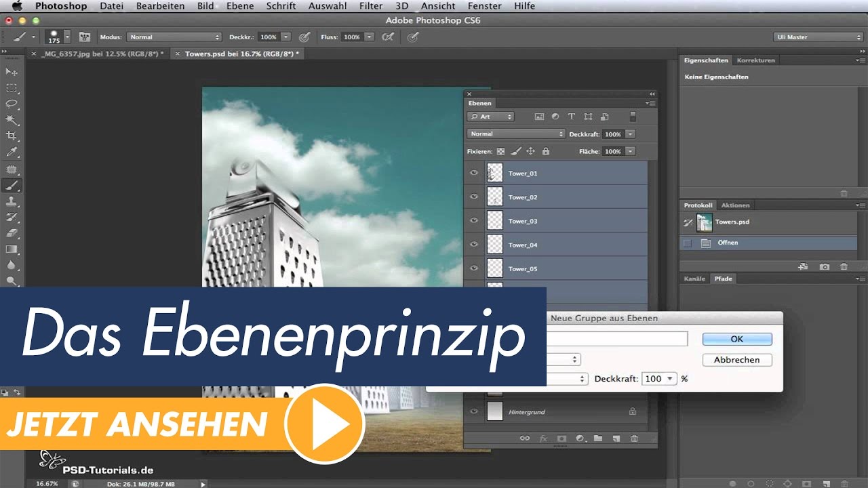Screen dimensions: 868x488
Task: Enable airbrush mode icon next to Fluss
Action: click(388, 37)
